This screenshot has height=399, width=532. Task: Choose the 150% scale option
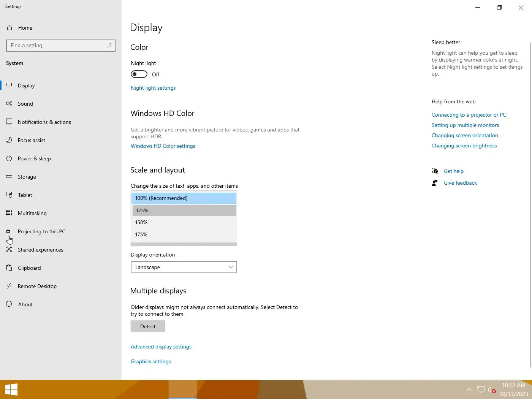pyautogui.click(x=184, y=222)
